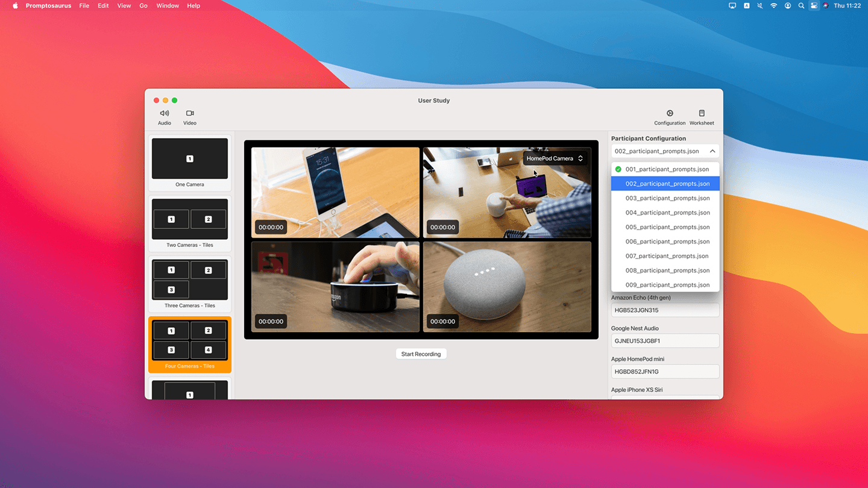Pick 009_participant_prompts.json from the dropdown list

tap(665, 285)
